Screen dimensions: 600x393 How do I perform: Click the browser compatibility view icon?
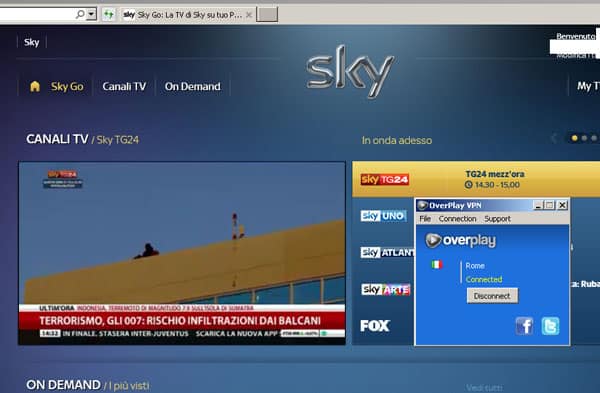(109, 15)
